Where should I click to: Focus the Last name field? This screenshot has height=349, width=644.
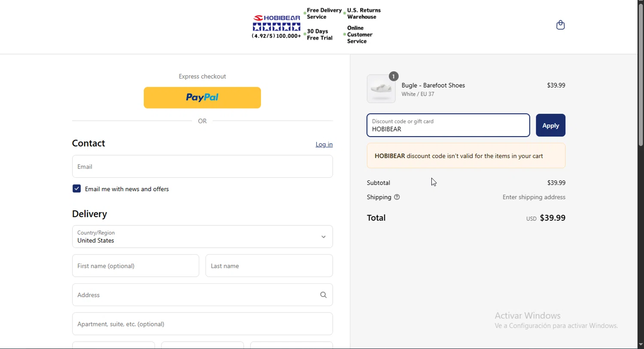coord(269,266)
